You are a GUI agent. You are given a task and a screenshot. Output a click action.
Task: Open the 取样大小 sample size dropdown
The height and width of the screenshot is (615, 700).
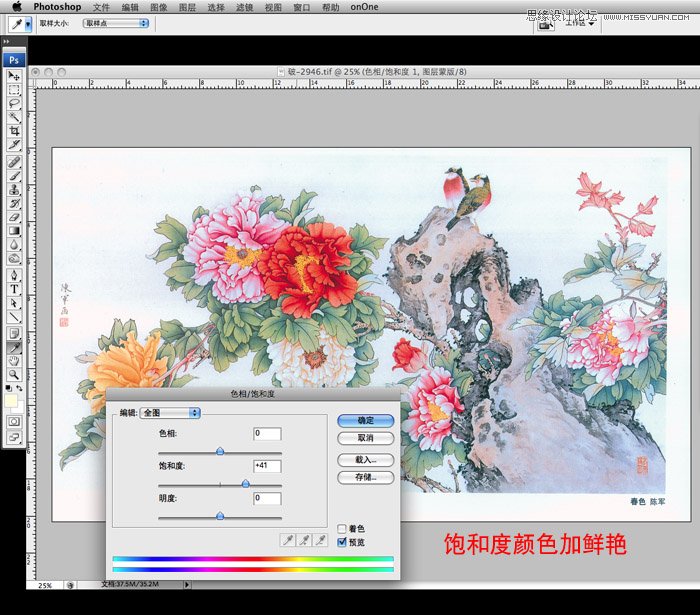(116, 23)
